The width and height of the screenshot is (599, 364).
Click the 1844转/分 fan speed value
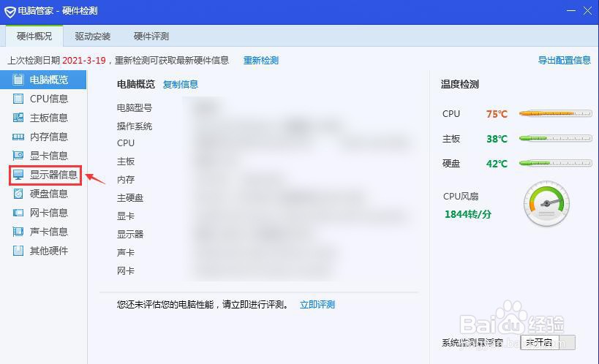[x=467, y=214]
